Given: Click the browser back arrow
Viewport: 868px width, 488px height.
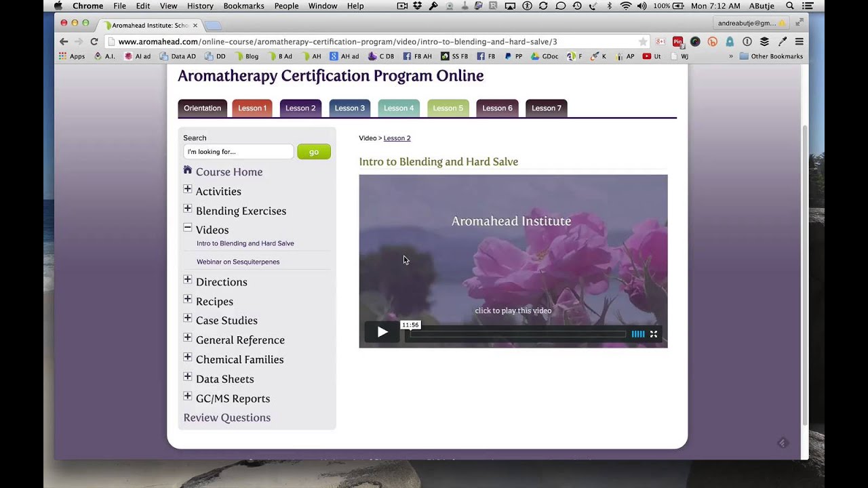Looking at the screenshot, I should [x=64, y=41].
